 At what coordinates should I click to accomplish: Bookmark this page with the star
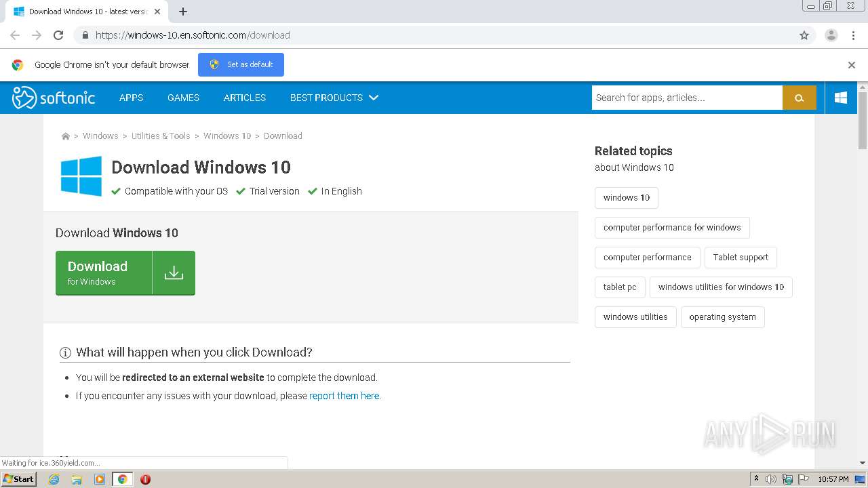(x=804, y=35)
